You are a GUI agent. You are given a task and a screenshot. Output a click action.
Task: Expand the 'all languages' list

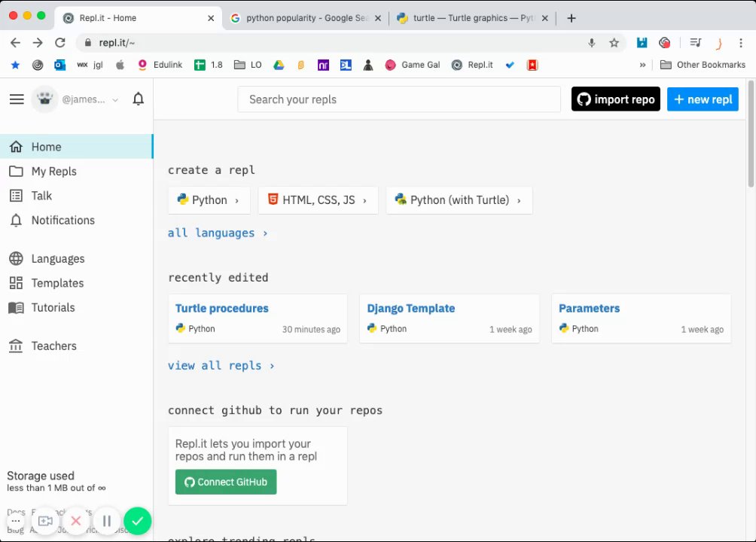pyautogui.click(x=218, y=233)
